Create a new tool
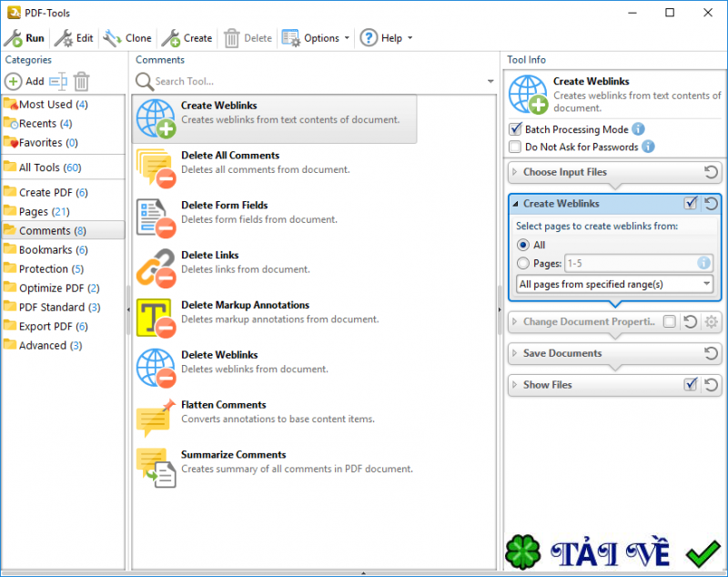This screenshot has width=728, height=577. tap(187, 38)
